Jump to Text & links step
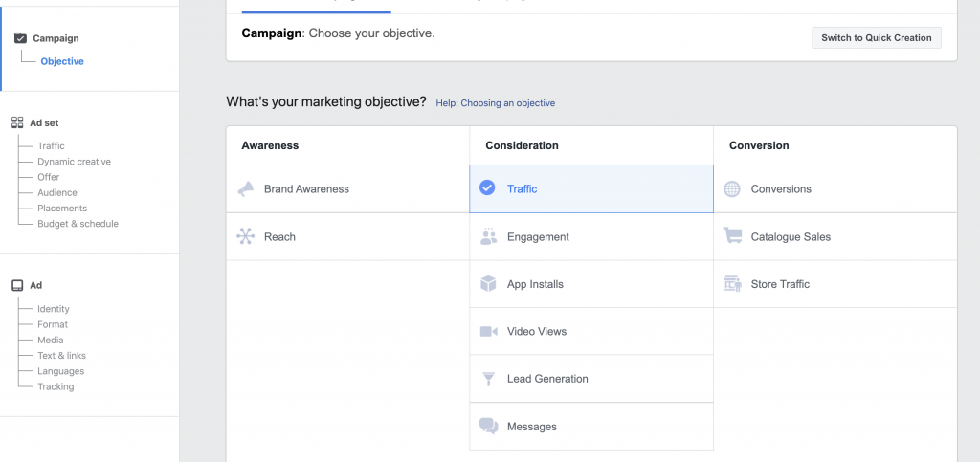This screenshot has height=462, width=980. [x=61, y=356]
